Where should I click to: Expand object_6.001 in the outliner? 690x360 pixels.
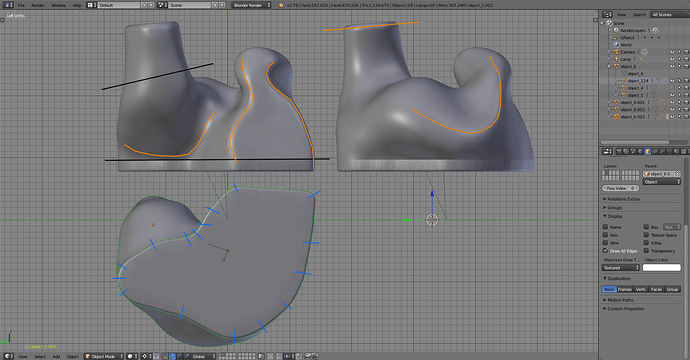[609, 103]
